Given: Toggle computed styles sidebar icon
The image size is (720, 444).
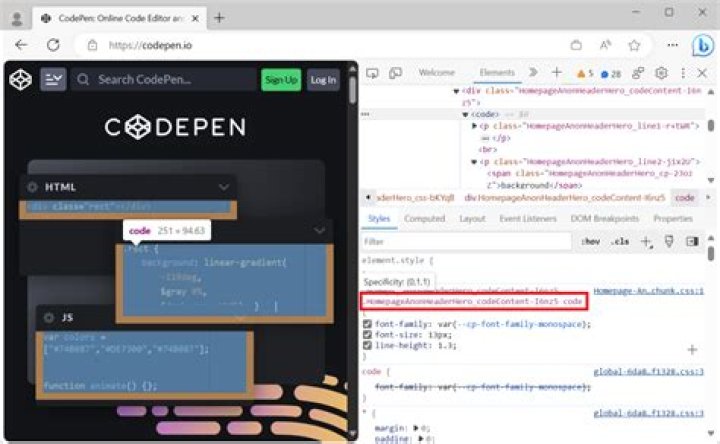Looking at the screenshot, I should [x=692, y=242].
